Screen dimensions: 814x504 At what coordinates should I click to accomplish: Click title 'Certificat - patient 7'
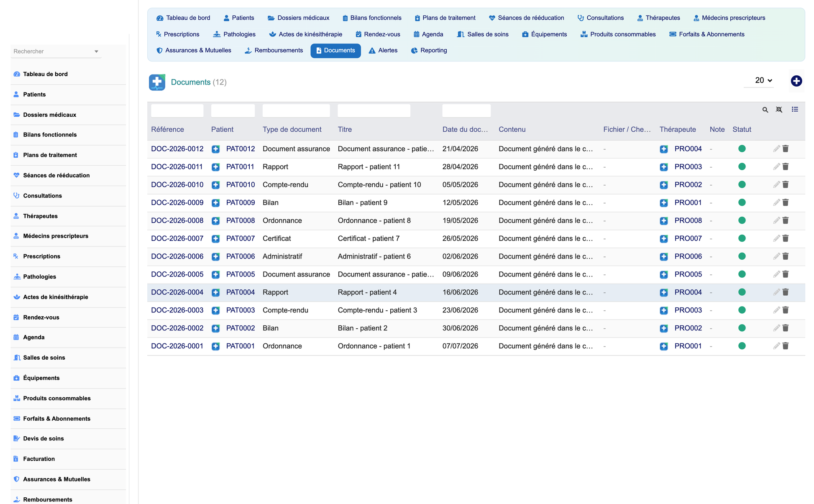click(x=368, y=238)
